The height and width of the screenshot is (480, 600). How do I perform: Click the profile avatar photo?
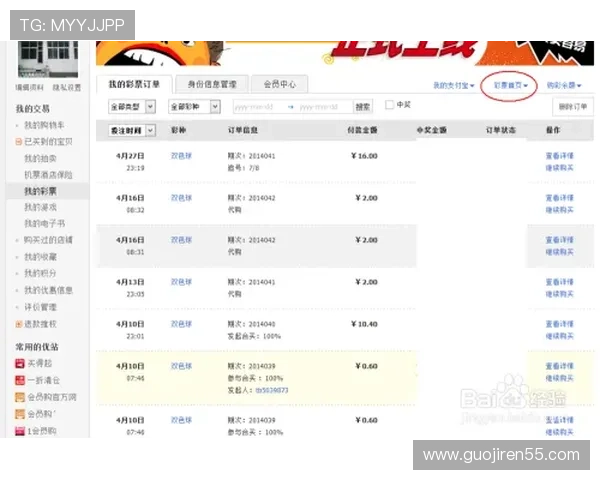pyautogui.click(x=48, y=59)
